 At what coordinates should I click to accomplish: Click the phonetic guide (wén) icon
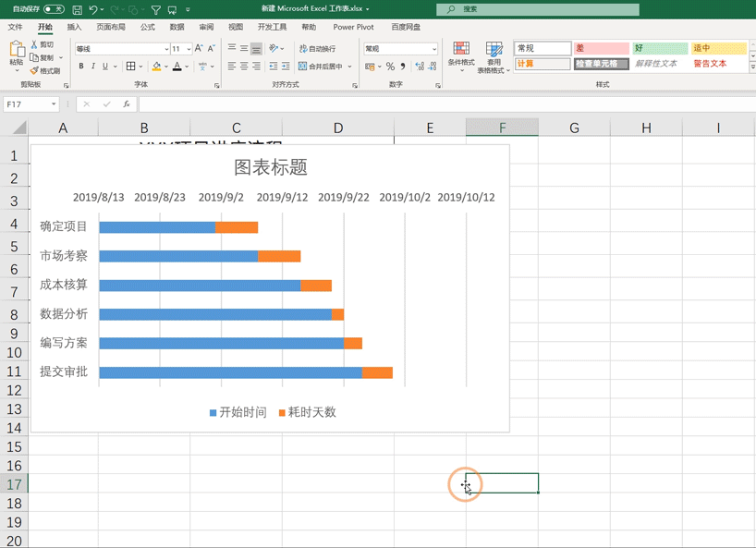[x=202, y=66]
